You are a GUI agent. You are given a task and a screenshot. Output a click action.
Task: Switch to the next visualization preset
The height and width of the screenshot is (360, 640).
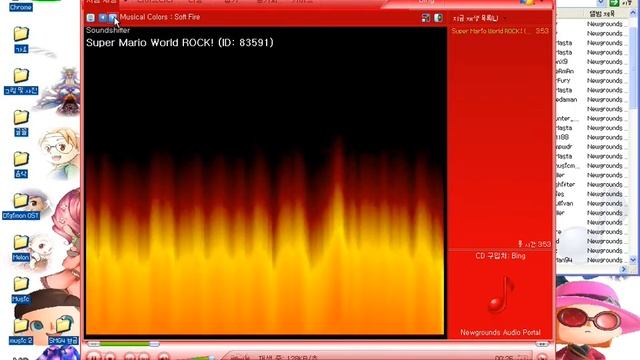coord(112,18)
